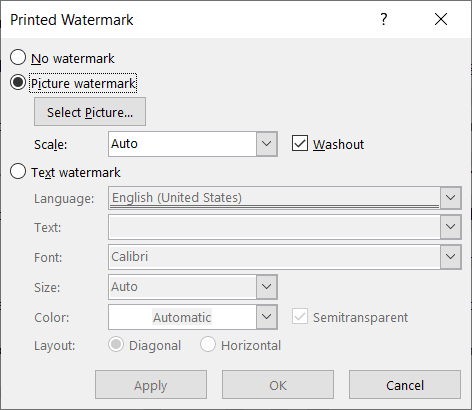Choose the Picture watermark radio button
This screenshot has width=472, height=410.
pyautogui.click(x=18, y=82)
